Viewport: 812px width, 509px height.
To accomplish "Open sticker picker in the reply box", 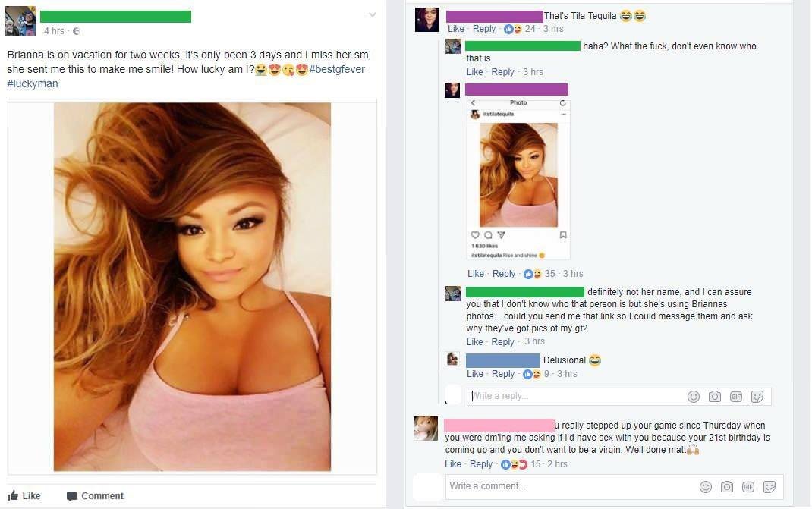I will (757, 397).
